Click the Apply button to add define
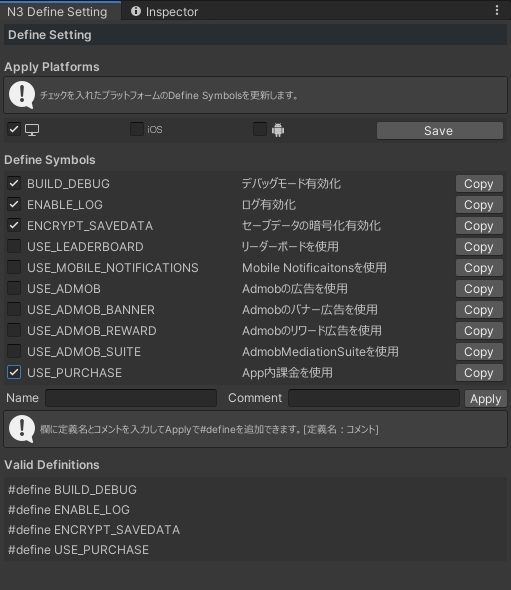511x590 pixels. coord(486,398)
